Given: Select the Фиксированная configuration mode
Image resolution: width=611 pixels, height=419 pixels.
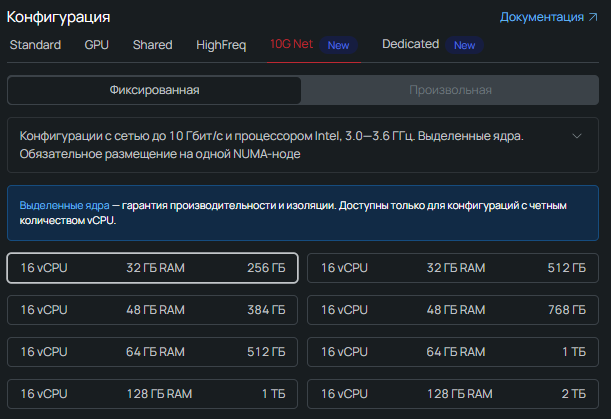Looking at the screenshot, I should click(x=154, y=90).
